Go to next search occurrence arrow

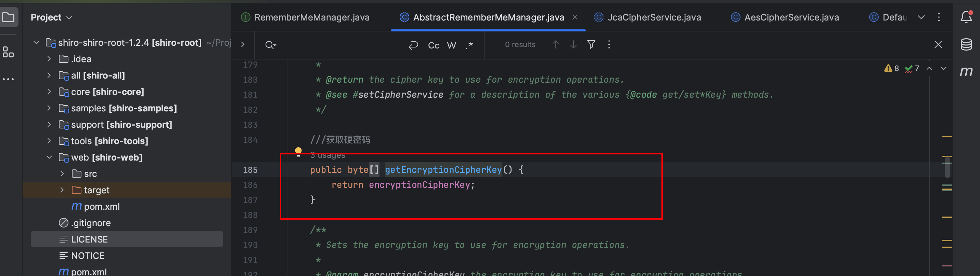point(573,45)
